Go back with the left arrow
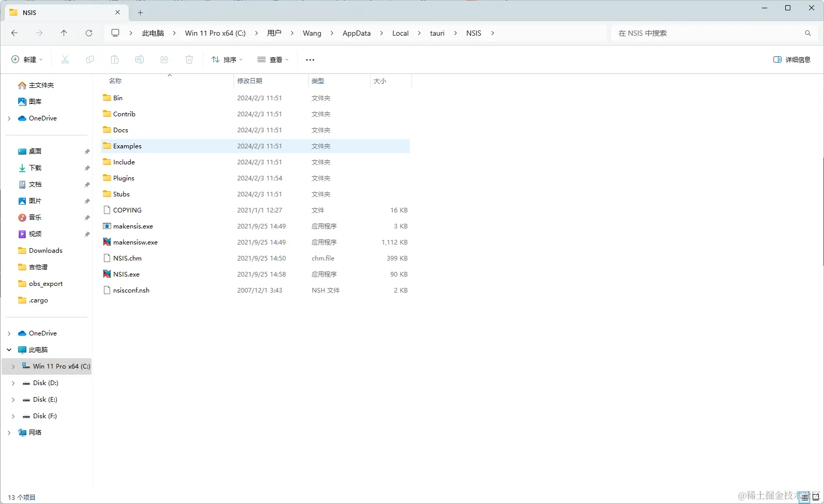824x504 pixels. [x=14, y=33]
